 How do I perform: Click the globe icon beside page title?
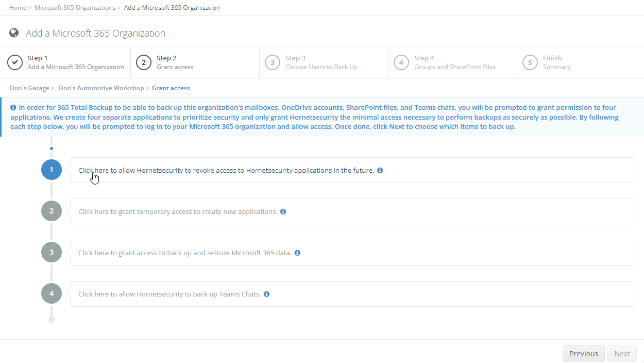coord(14,33)
